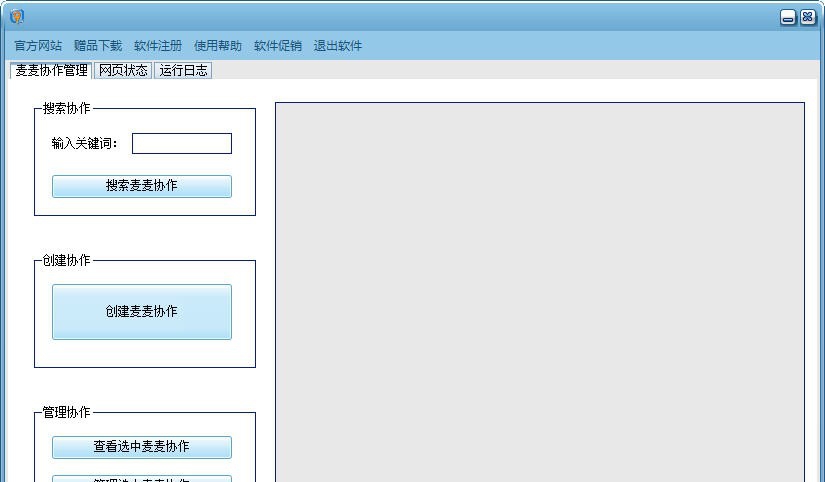This screenshot has width=825, height=482.
Task: Open the 赠品下载 menu
Action: tap(98, 46)
